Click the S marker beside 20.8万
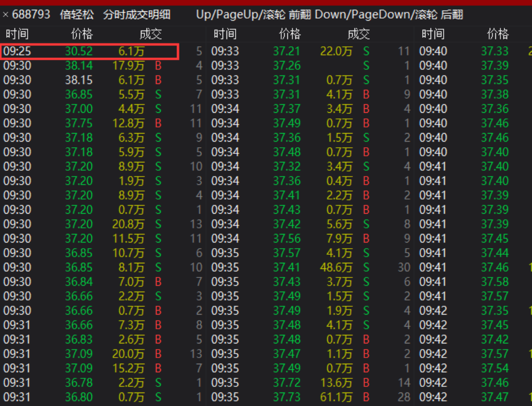 (x=158, y=224)
